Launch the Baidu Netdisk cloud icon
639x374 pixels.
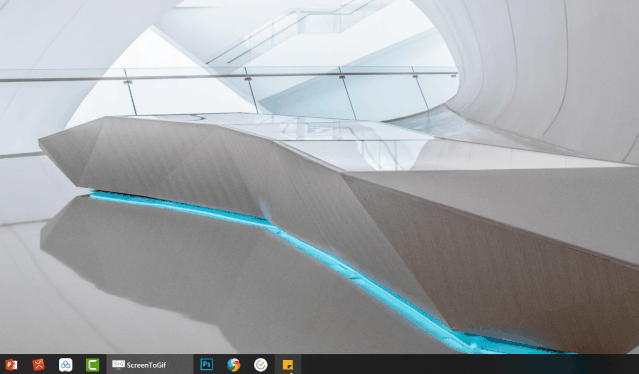(65, 365)
